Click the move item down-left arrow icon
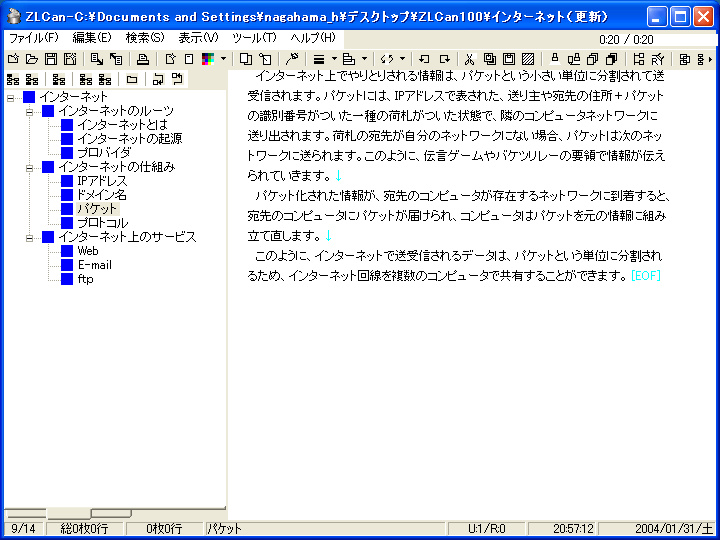 click(158, 79)
